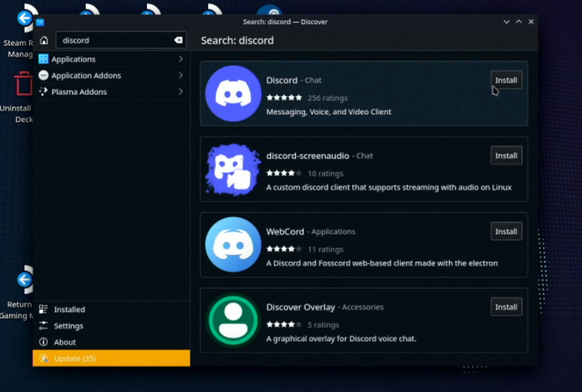Install Discover Overlay
The image size is (582, 392).
506,307
